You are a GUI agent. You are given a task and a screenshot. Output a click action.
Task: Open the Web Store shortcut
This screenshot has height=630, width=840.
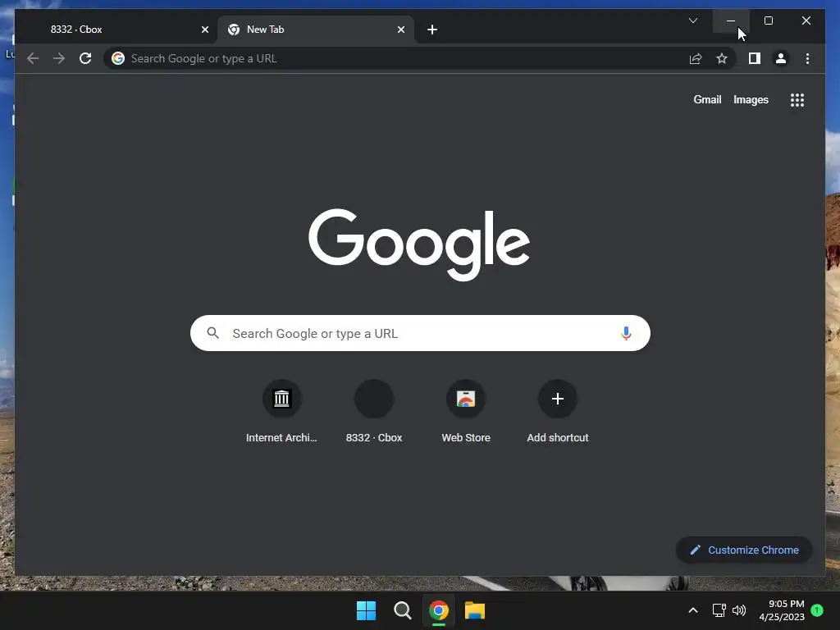[x=466, y=412]
